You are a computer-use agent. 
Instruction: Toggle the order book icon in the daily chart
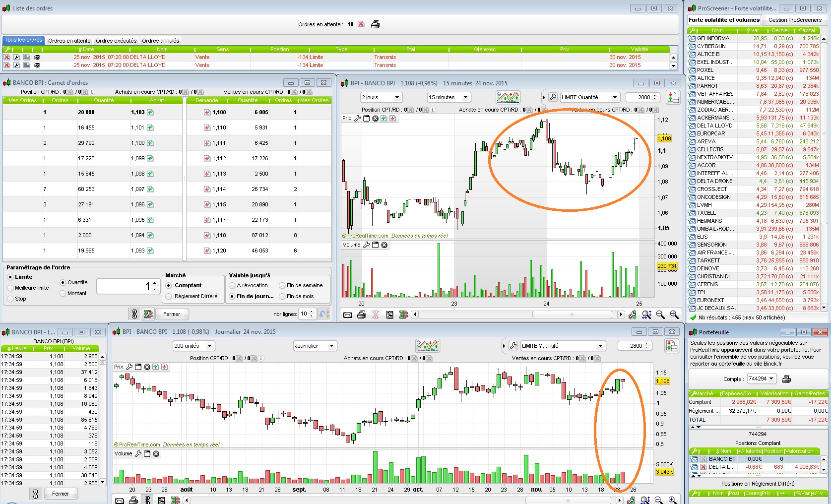672,346
